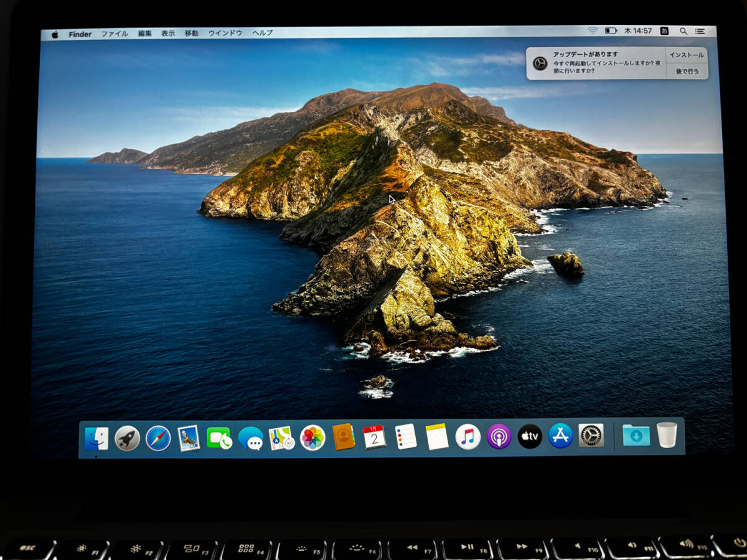The width and height of the screenshot is (747, 560).
Task: Click インストール button in update notification
Action: tap(686, 55)
